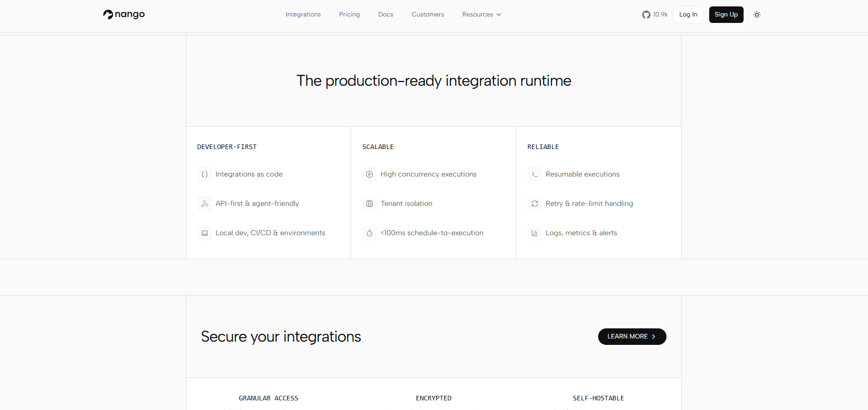Click the "API-first & agent-friendly" text
Screen dimensions: 868x410
tap(257, 204)
